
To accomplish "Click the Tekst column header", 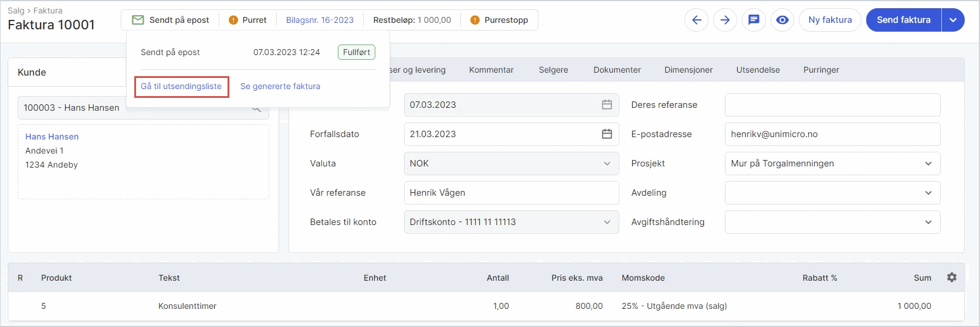I will point(169,278).
